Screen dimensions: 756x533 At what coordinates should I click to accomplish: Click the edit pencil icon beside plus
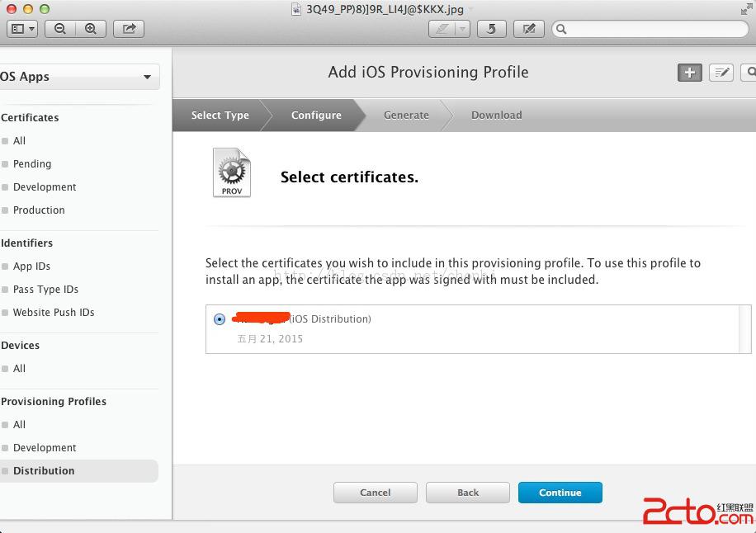click(x=721, y=73)
